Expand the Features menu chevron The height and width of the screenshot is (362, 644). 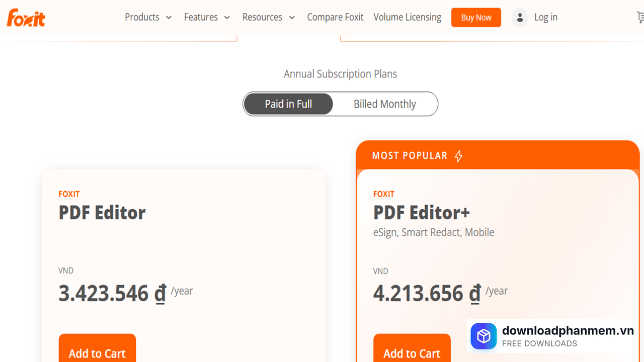[227, 18]
